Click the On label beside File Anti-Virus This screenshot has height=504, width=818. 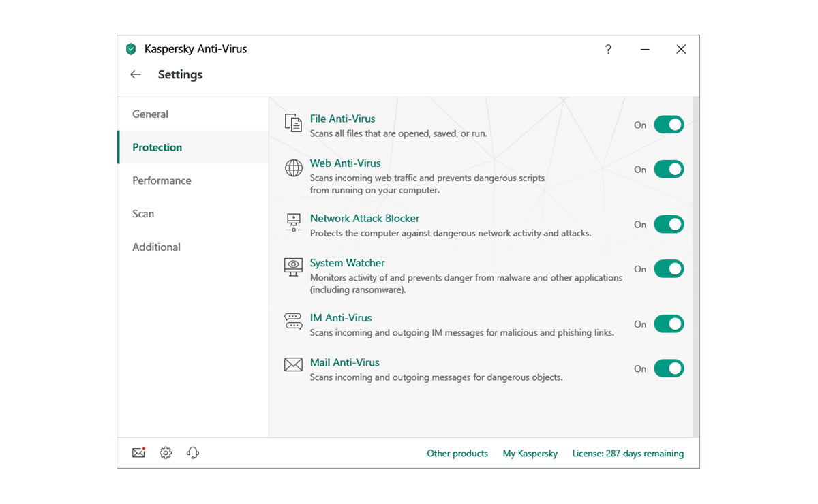(x=640, y=125)
